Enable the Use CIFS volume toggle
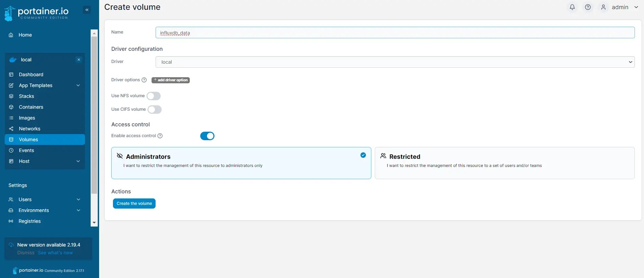644x278 pixels. pyautogui.click(x=155, y=110)
